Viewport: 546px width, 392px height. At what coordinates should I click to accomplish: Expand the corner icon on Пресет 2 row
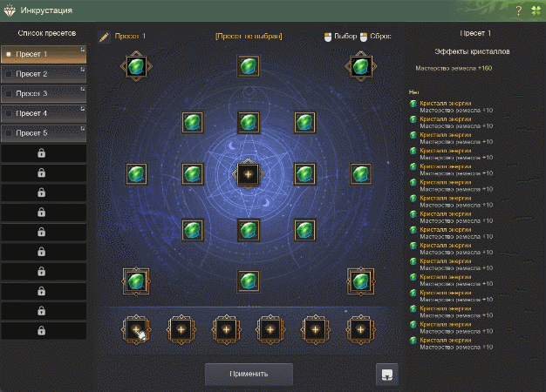coord(83,70)
